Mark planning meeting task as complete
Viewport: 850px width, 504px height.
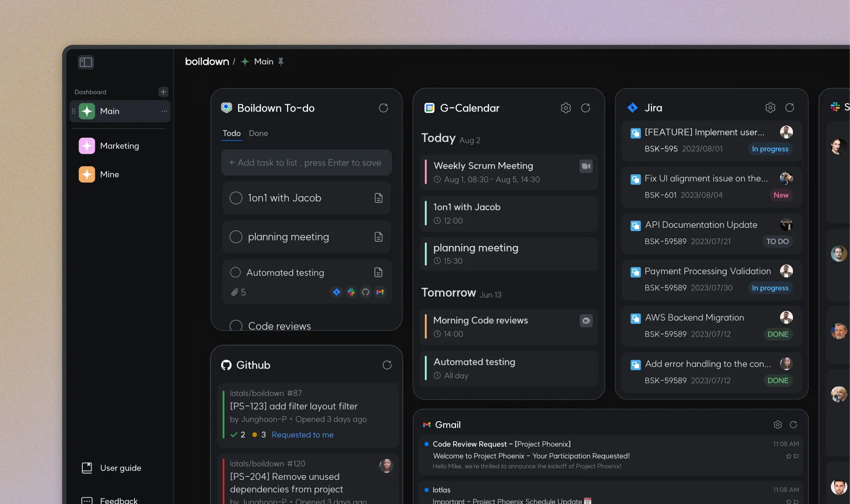point(236,237)
